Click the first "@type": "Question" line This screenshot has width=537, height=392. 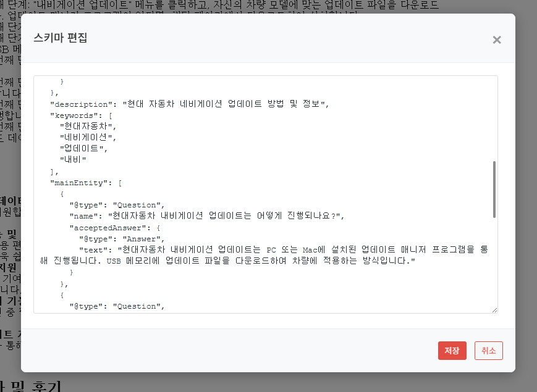click(x=117, y=205)
